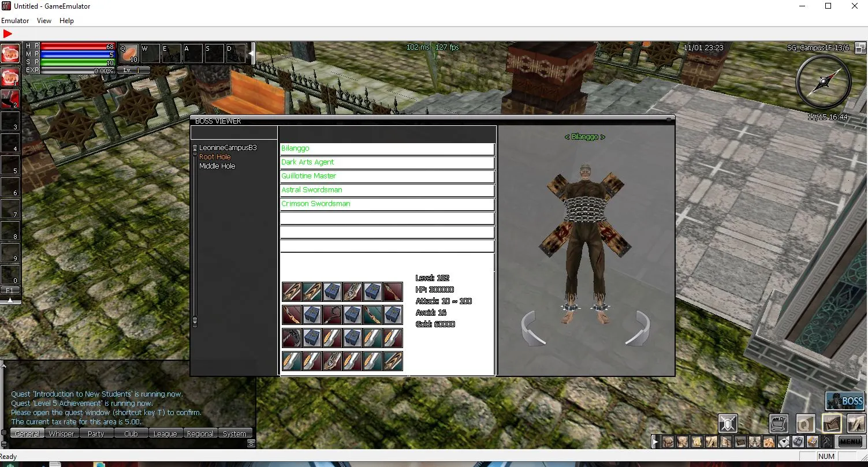868x467 pixels.
Task: Click the MENU button
Action: [850, 442]
